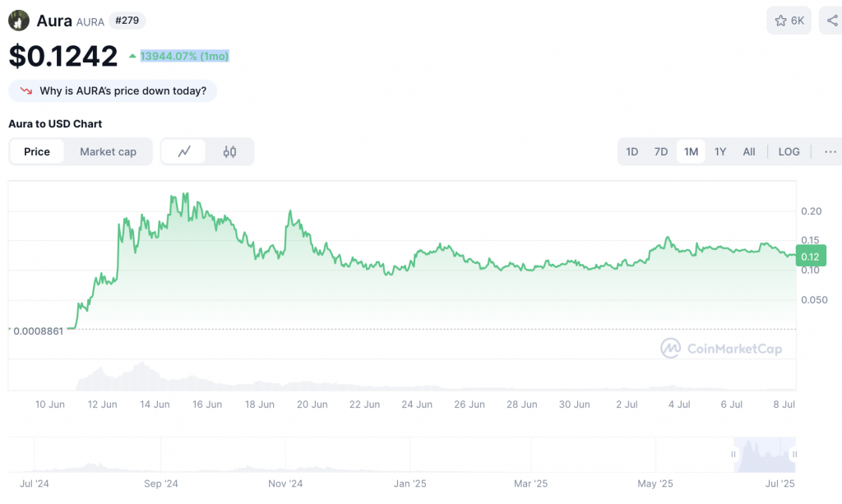Click the green up-triangle price change indicator
This screenshot has width=842, height=504.
click(x=132, y=56)
